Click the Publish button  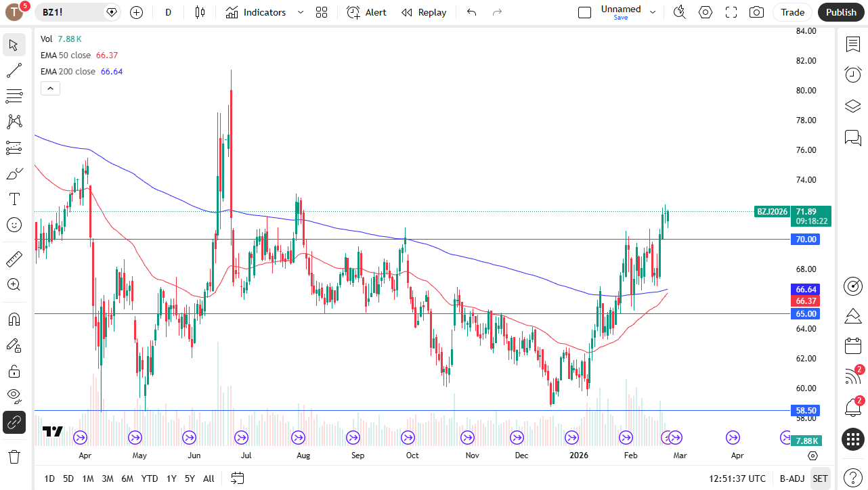pos(841,12)
